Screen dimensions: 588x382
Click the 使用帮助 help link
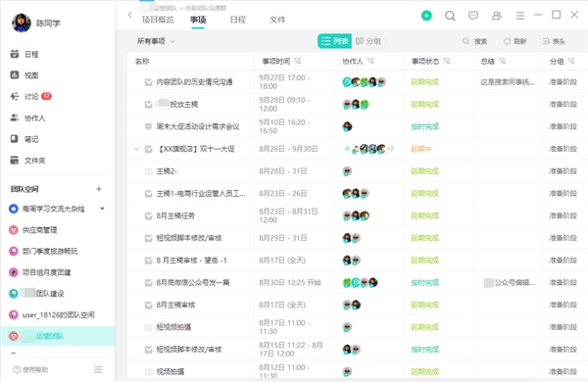(30, 369)
